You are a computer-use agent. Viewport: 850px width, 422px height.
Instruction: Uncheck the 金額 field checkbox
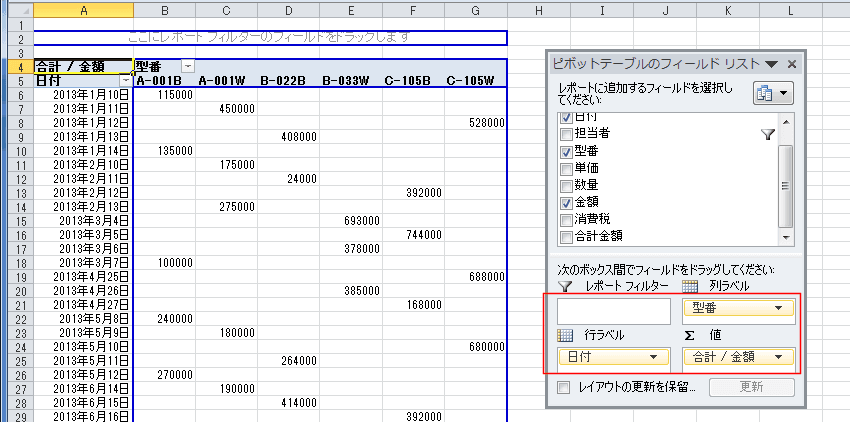(566, 203)
